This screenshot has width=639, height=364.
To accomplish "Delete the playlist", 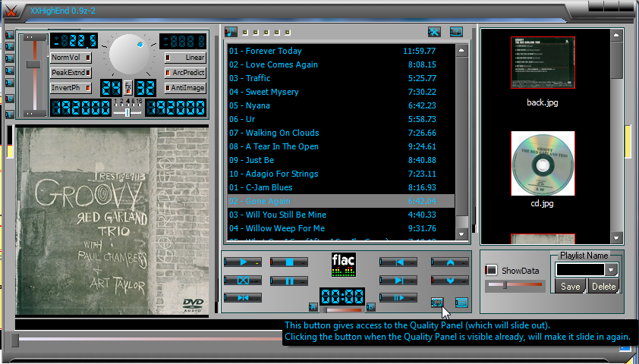I will 603,286.
